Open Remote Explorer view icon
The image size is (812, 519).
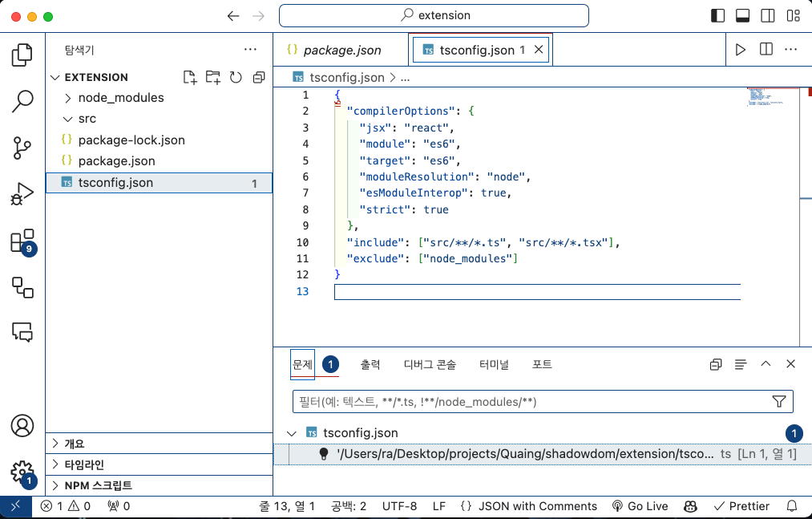coord(22,287)
